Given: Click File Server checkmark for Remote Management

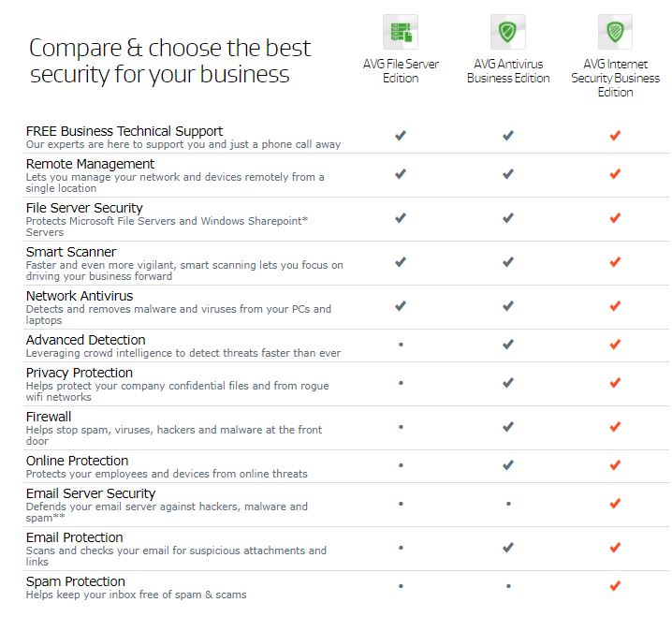Looking at the screenshot, I should click(x=401, y=174).
